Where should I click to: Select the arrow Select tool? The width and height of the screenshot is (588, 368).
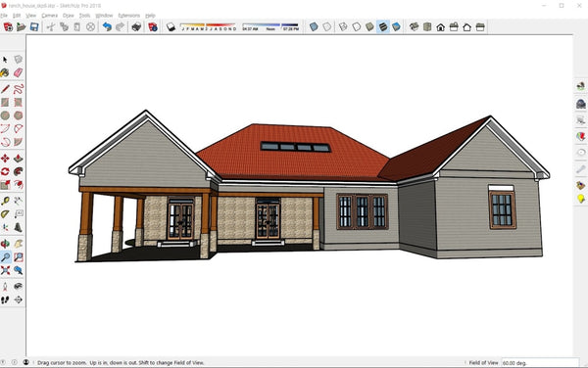click(x=5, y=60)
